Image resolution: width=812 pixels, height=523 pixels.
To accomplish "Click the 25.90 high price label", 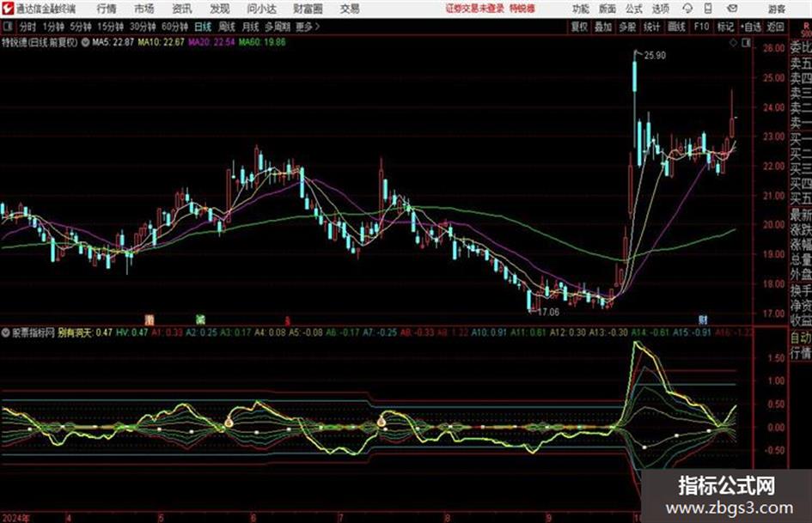I will (655, 56).
